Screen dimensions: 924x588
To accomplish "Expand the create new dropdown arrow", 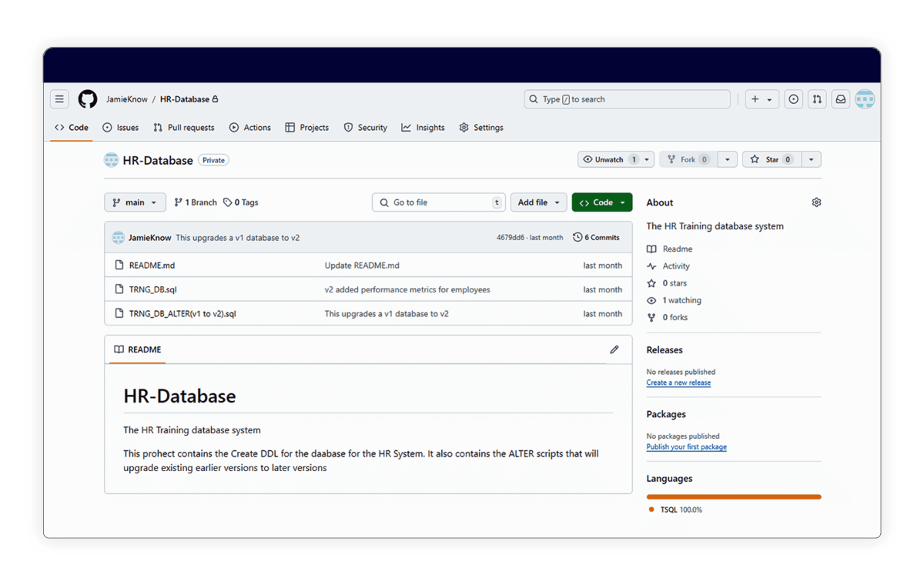I will coord(769,99).
